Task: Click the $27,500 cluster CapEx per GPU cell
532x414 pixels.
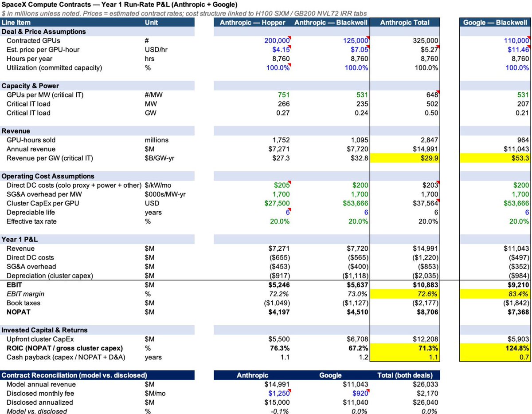Action: click(x=277, y=203)
